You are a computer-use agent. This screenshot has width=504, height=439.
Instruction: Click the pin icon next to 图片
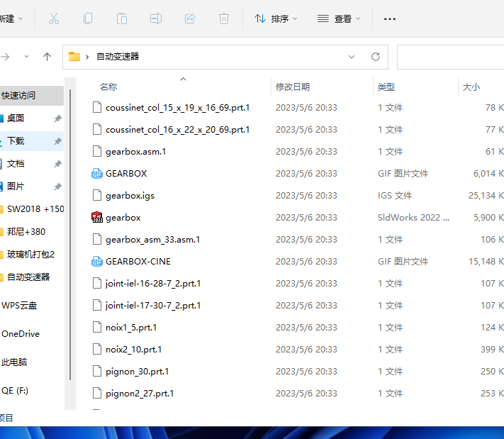57,187
